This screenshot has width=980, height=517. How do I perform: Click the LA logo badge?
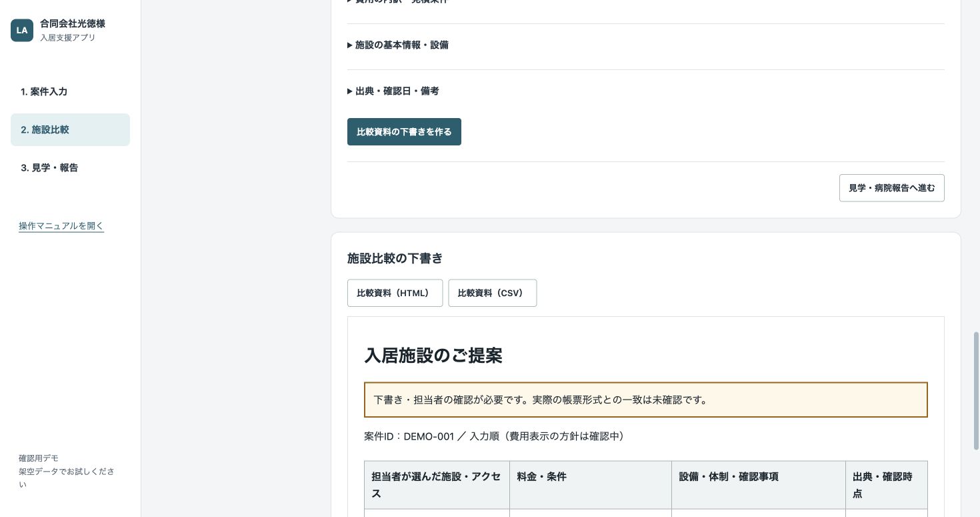click(22, 30)
